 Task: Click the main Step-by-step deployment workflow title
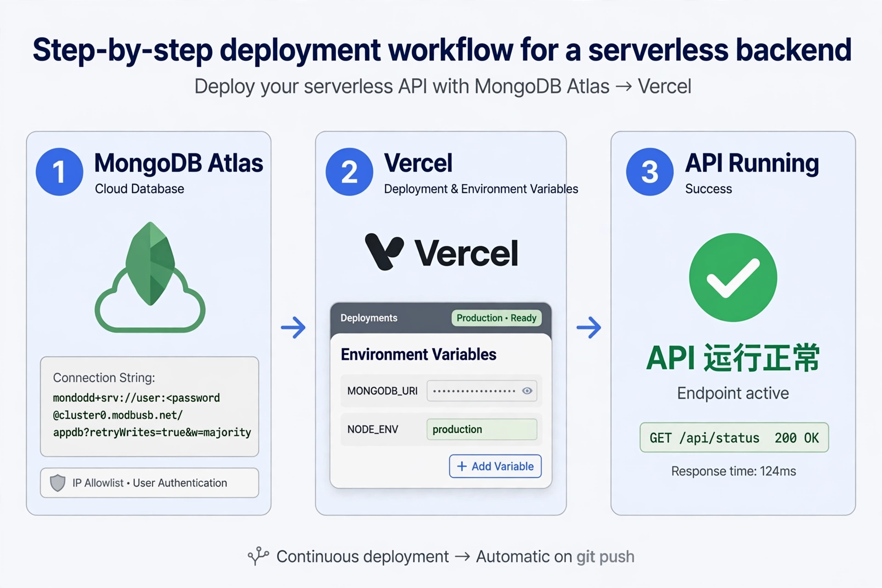pos(442,50)
